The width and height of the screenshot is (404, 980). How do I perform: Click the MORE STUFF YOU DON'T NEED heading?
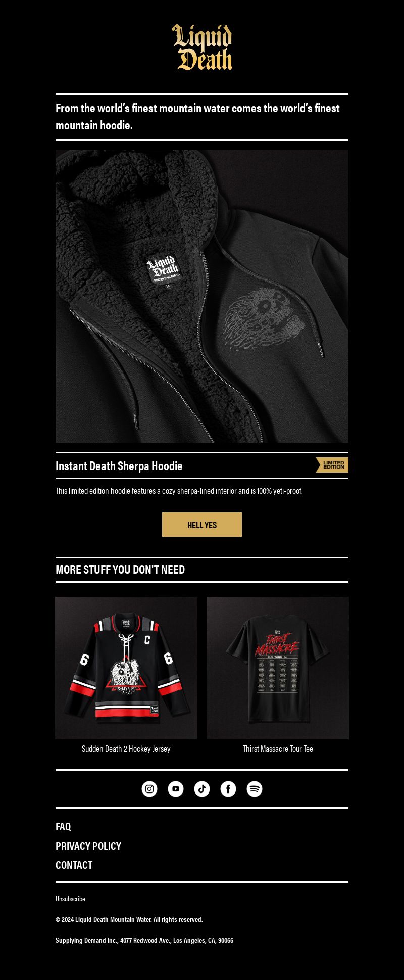pyautogui.click(x=120, y=570)
